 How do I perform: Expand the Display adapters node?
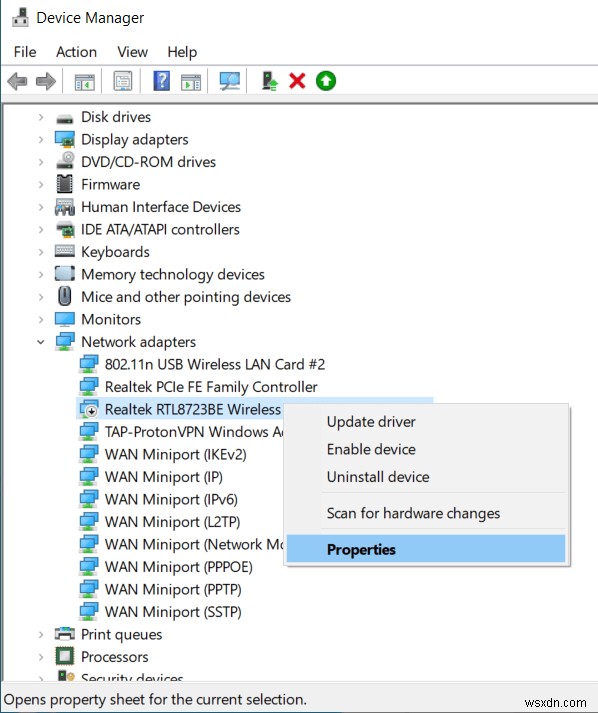click(x=41, y=140)
